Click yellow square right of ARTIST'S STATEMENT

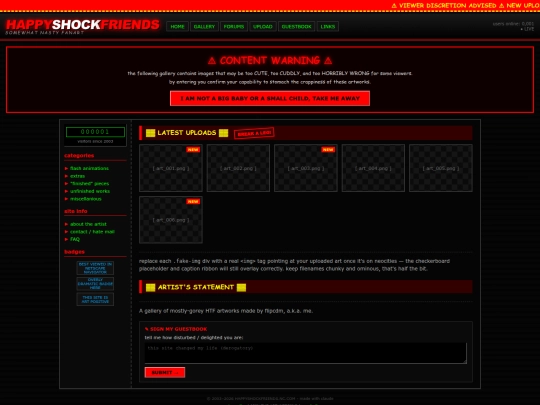click(241, 288)
